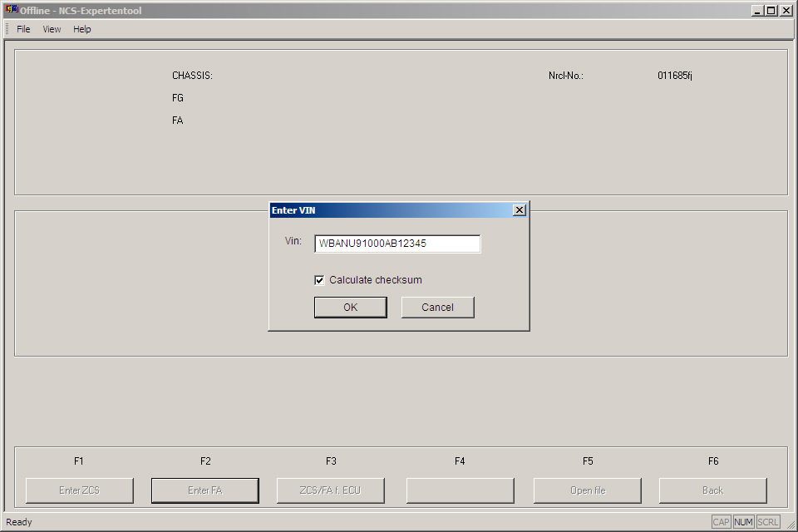This screenshot has width=798, height=532.
Task: Click the F4 label
Action: pyautogui.click(x=460, y=461)
